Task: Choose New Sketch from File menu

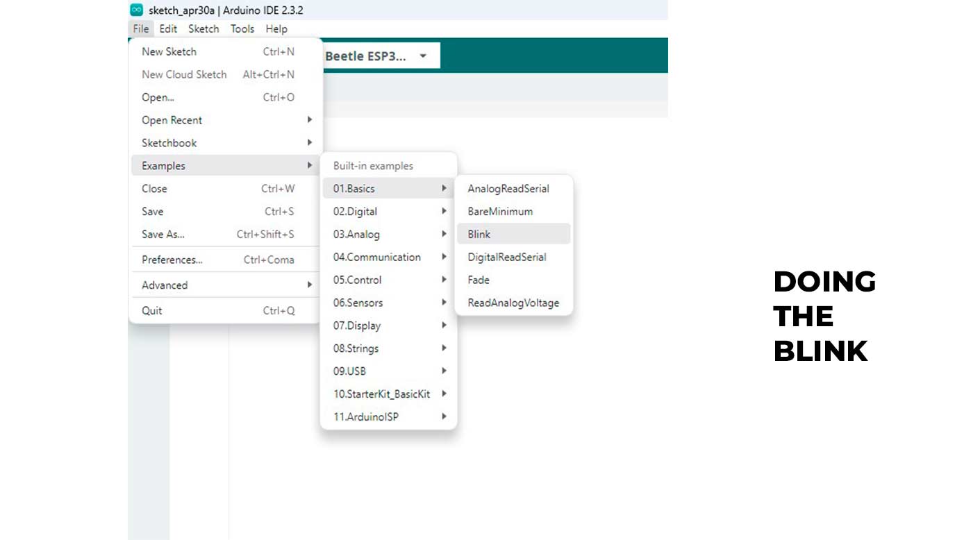Action: [x=226, y=51]
